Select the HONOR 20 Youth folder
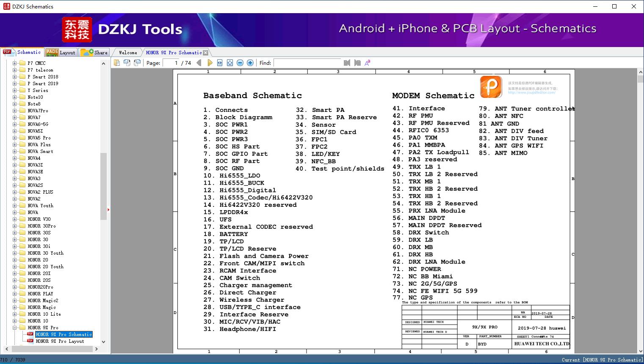644x364 pixels. click(x=45, y=267)
